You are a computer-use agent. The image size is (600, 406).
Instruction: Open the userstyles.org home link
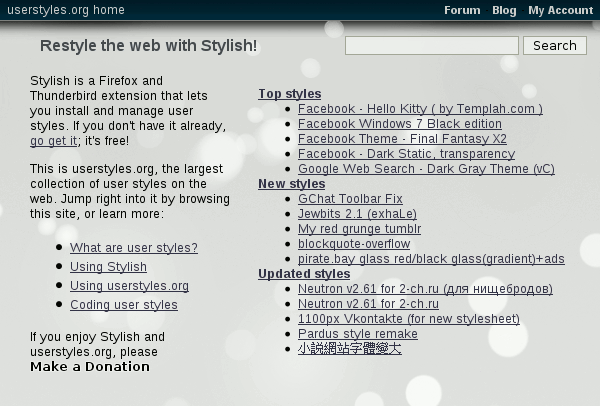click(66, 10)
